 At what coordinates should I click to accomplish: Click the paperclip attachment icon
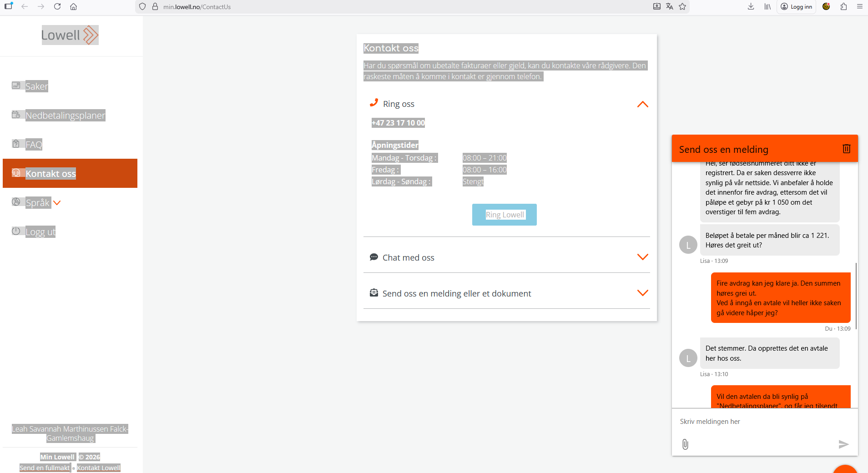coord(685,444)
